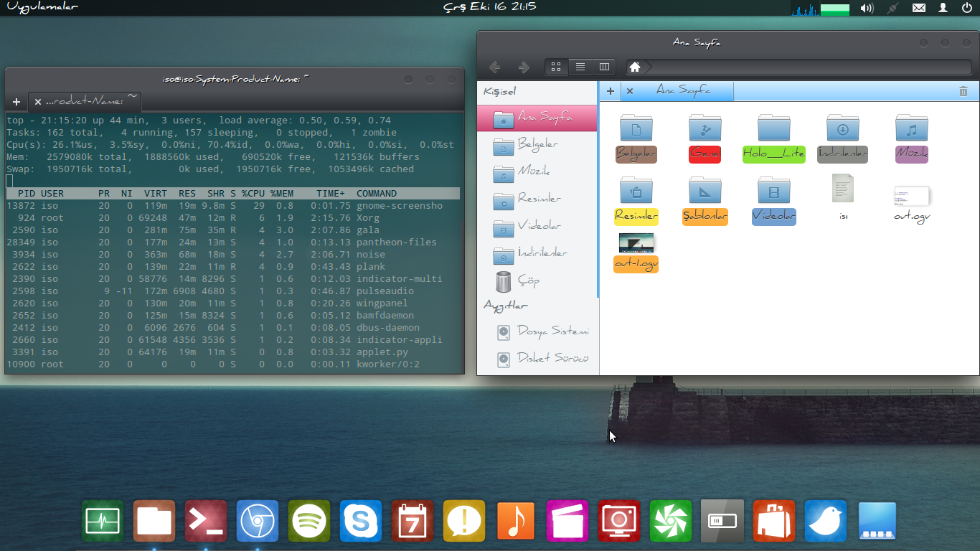Viewport: 980px width, 551px height.
Task: Open the power session menu
Action: point(966,9)
